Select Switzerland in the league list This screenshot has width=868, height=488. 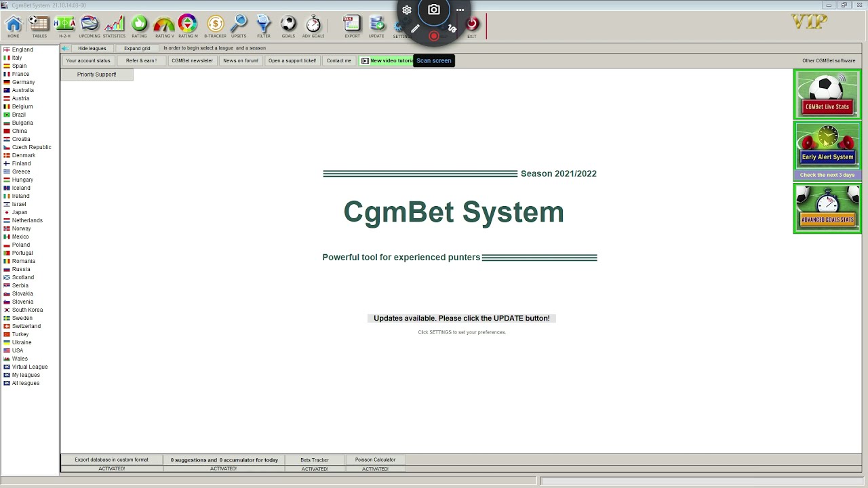point(26,326)
